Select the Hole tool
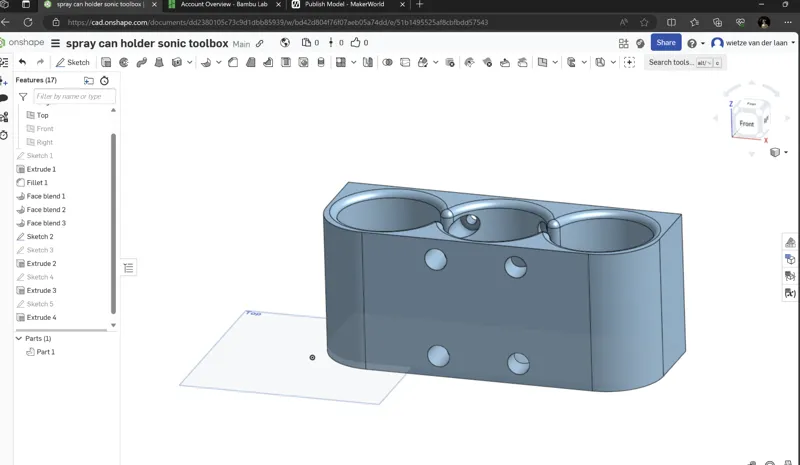800x465 pixels. click(303, 62)
